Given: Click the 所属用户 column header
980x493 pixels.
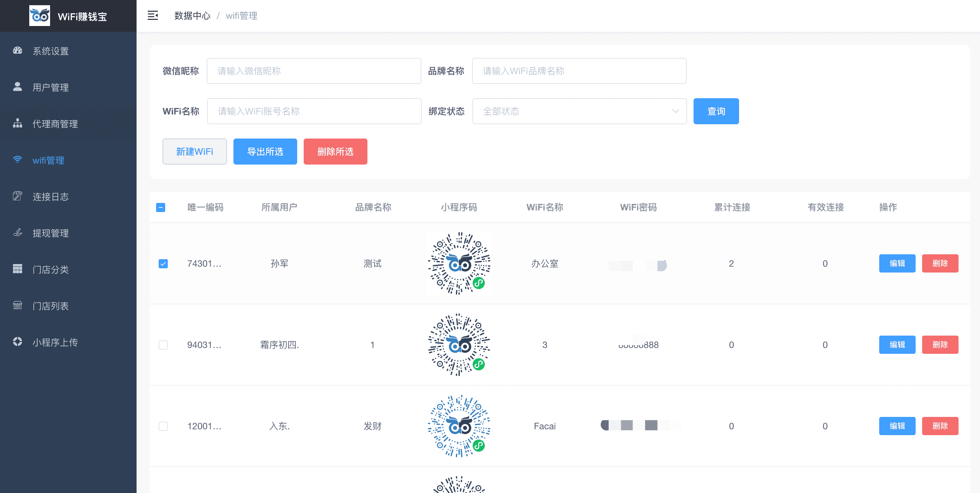Looking at the screenshot, I should click(279, 207).
